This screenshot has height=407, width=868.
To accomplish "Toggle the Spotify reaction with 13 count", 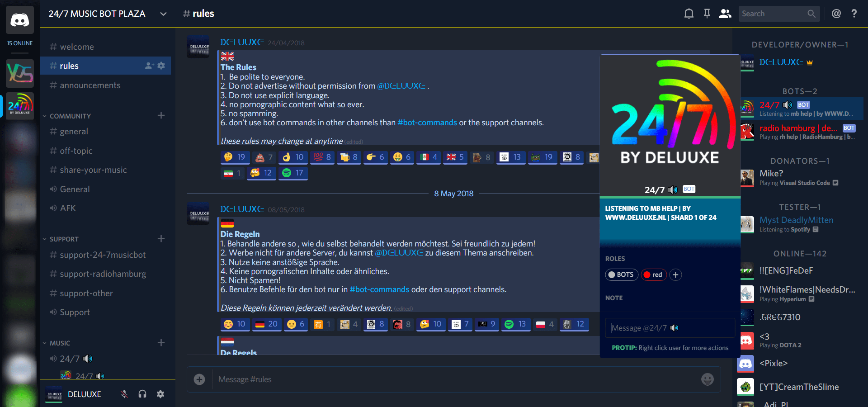I will 516,324.
